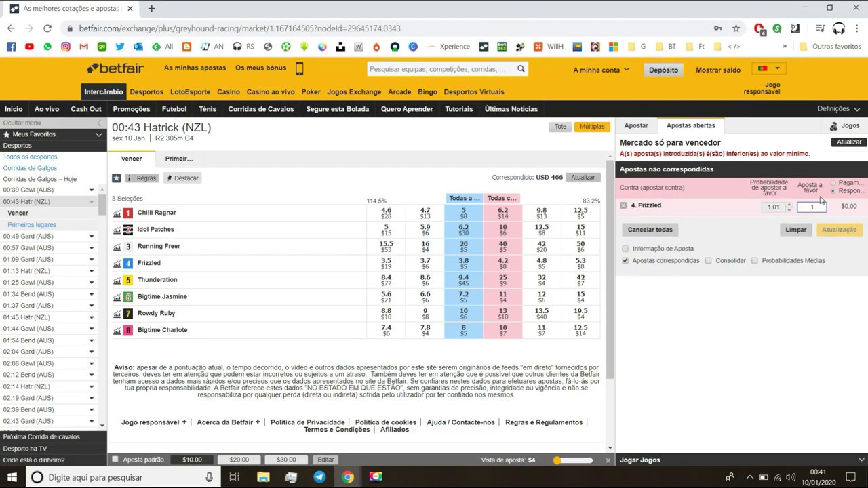868x488 pixels.
Task: Open form chart icon for Running Freer
Action: 117,246
